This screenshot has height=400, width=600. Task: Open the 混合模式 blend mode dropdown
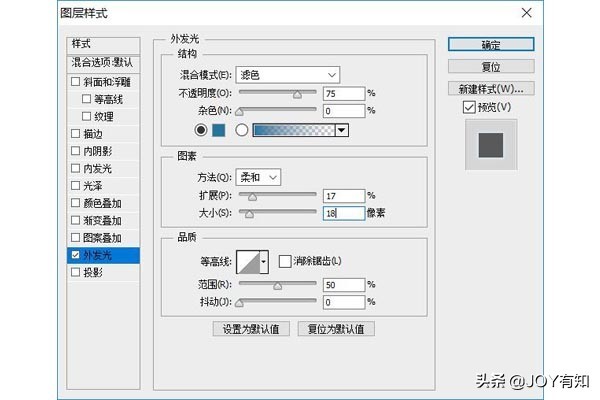point(288,75)
